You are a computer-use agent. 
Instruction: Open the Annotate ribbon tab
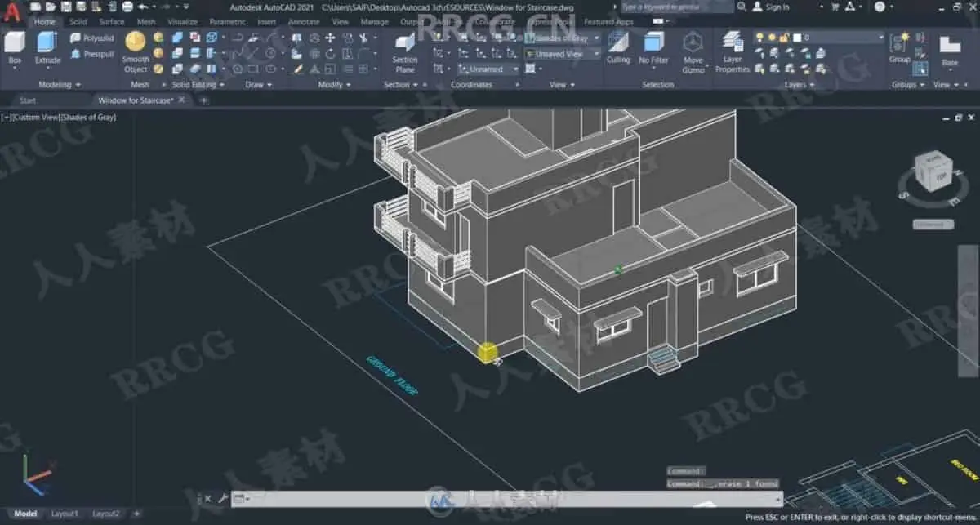pyautogui.click(x=304, y=22)
